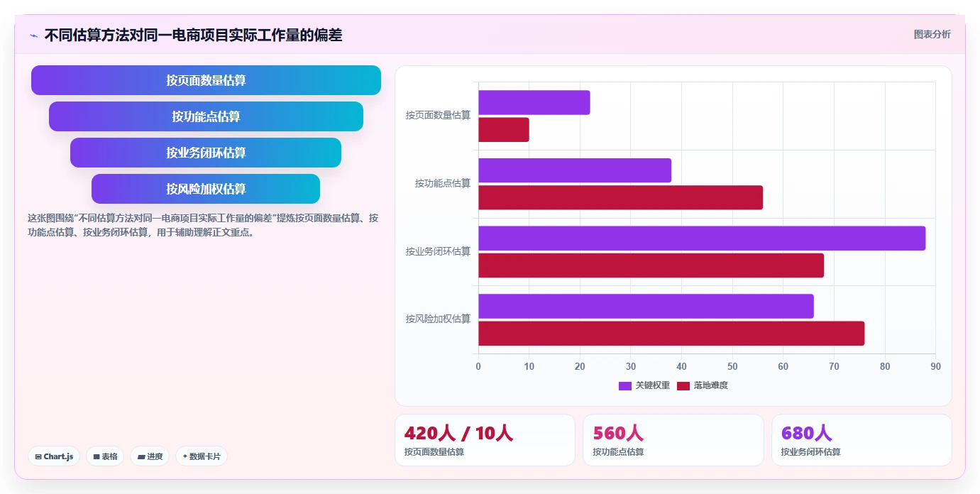Click 按功能点估算 caption under 560人
The image size is (980, 494).
[618, 451]
